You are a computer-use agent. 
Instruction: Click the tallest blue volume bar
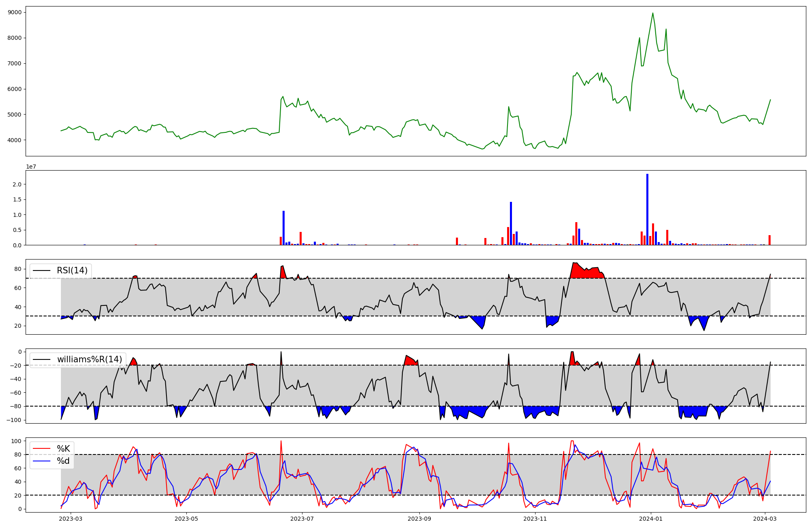[x=647, y=209]
